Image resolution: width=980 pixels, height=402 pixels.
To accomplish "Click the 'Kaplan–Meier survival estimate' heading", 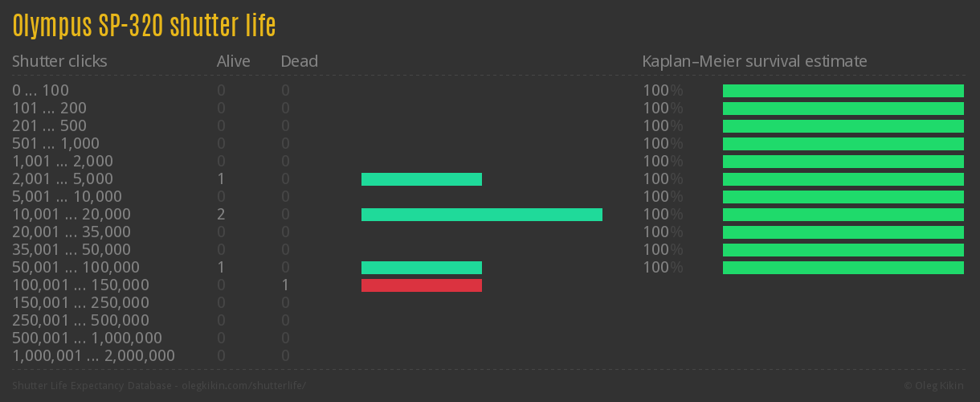I will pos(754,62).
